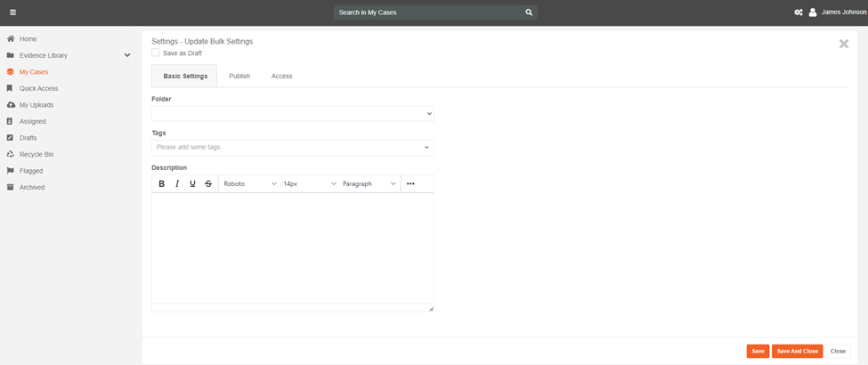The width and height of the screenshot is (868, 365).
Task: Apply italic formatting in editor
Action: point(177,183)
